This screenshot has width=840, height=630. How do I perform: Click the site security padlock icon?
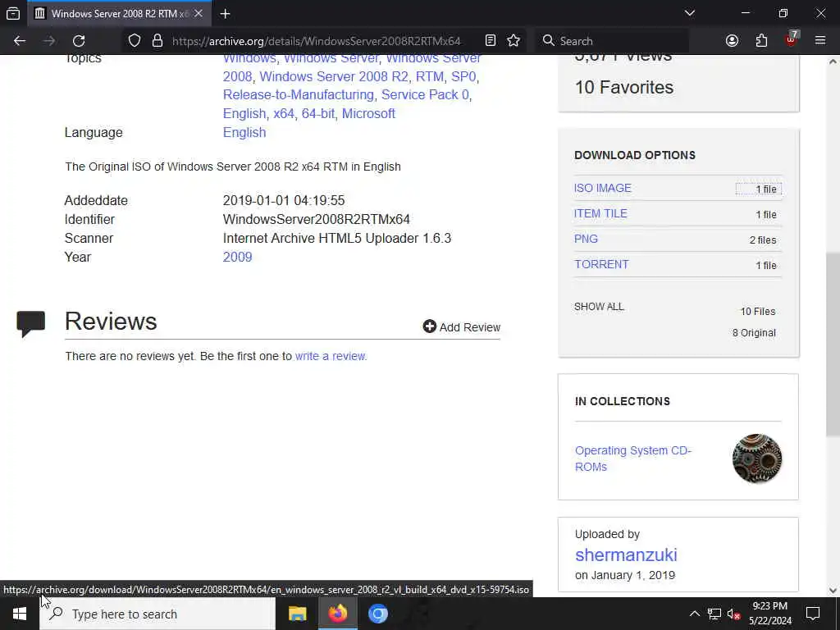(157, 41)
